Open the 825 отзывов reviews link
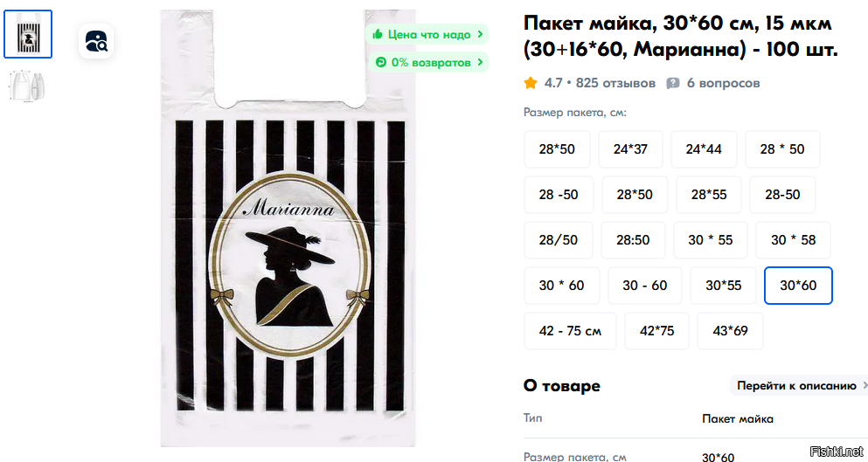Screen dimensions: 868x462 click(615, 83)
